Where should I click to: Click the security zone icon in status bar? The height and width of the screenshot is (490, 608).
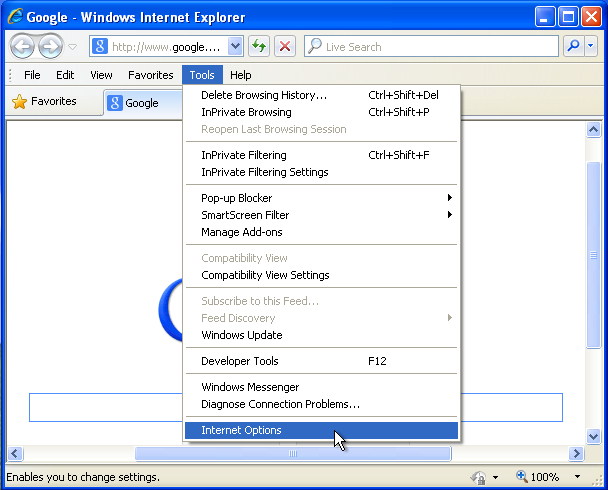(479, 477)
